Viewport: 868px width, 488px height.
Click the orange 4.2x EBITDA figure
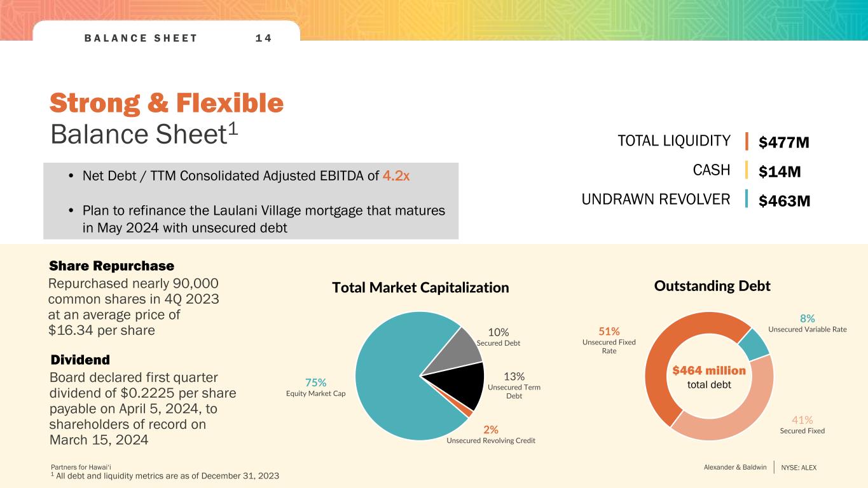click(x=396, y=176)
